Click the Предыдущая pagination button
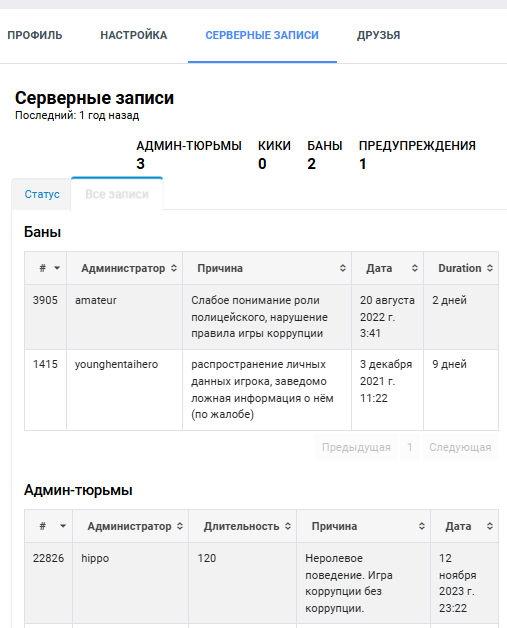This screenshot has height=628, width=507. click(x=356, y=447)
